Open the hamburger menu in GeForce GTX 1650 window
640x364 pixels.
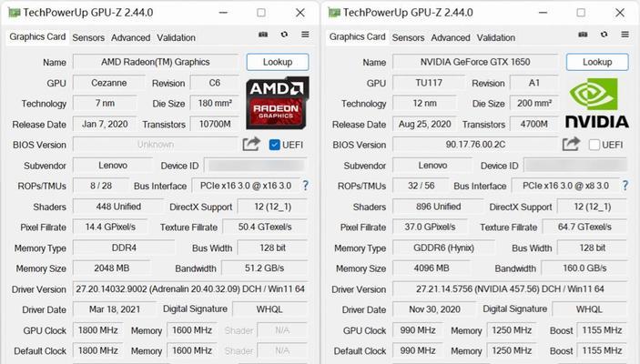[625, 35]
